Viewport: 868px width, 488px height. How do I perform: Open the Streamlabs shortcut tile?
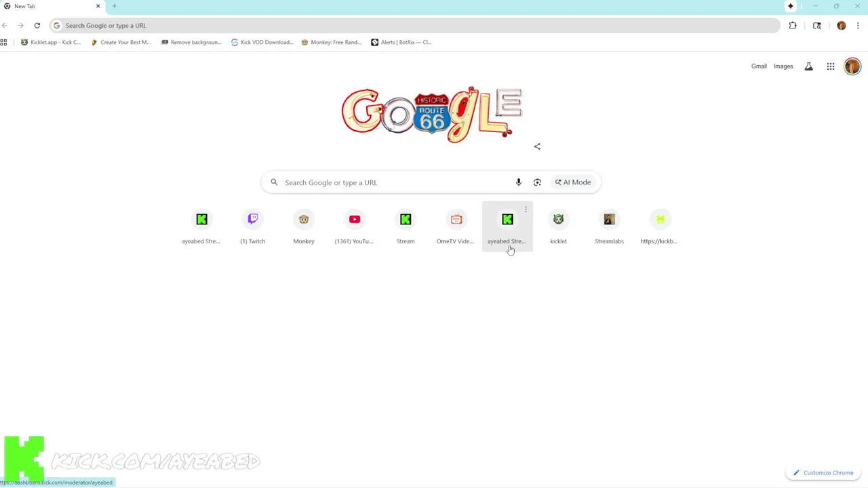[609, 226]
